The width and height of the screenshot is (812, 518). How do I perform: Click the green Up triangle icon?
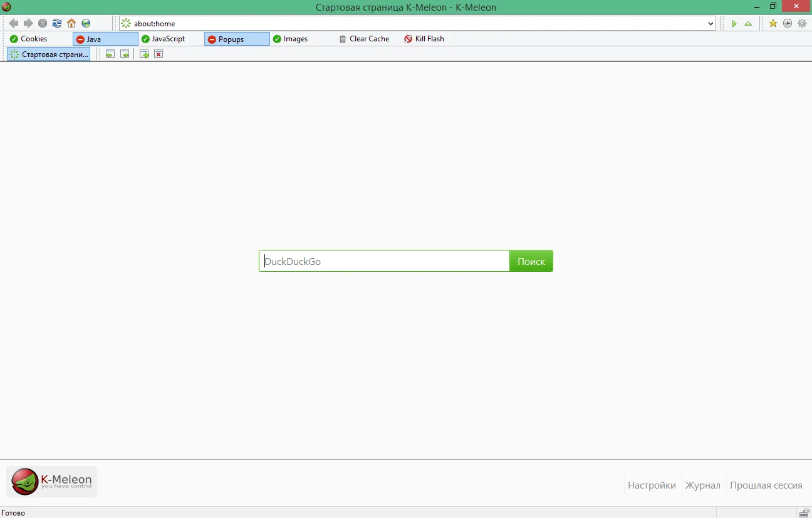748,24
